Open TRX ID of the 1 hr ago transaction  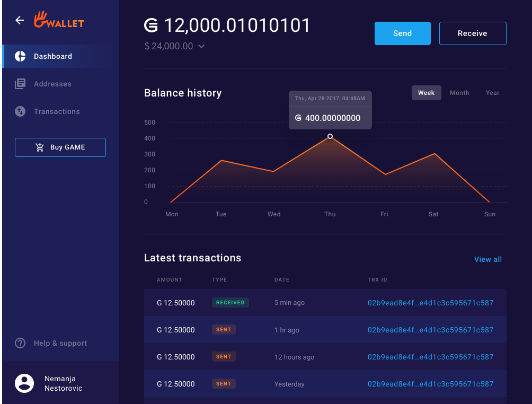click(431, 330)
